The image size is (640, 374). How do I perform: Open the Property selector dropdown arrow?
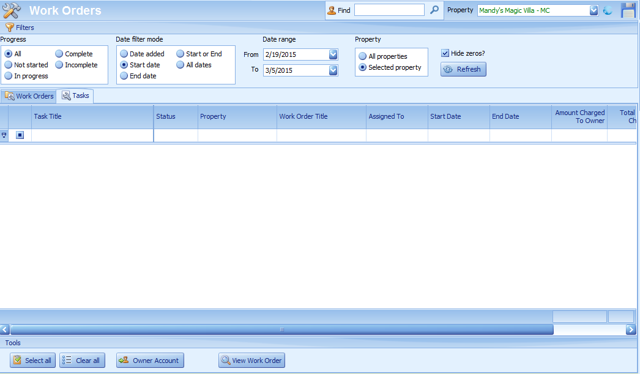click(594, 11)
